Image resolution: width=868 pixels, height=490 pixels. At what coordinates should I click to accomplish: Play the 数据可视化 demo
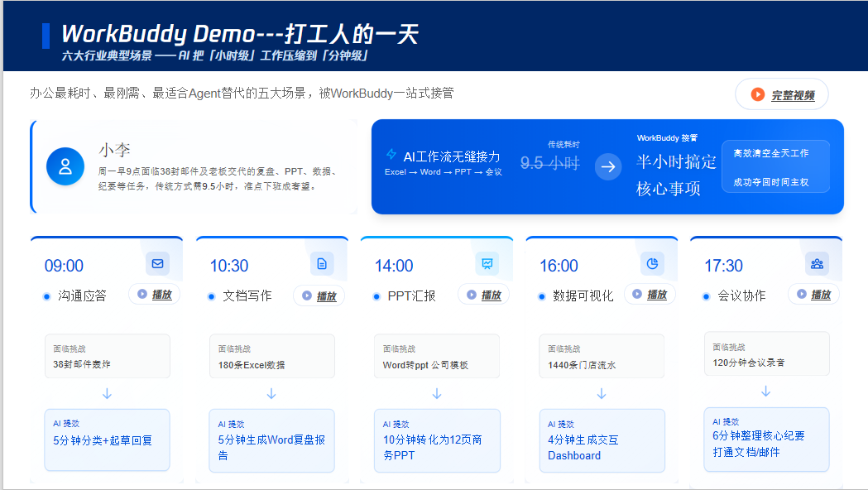coord(650,294)
